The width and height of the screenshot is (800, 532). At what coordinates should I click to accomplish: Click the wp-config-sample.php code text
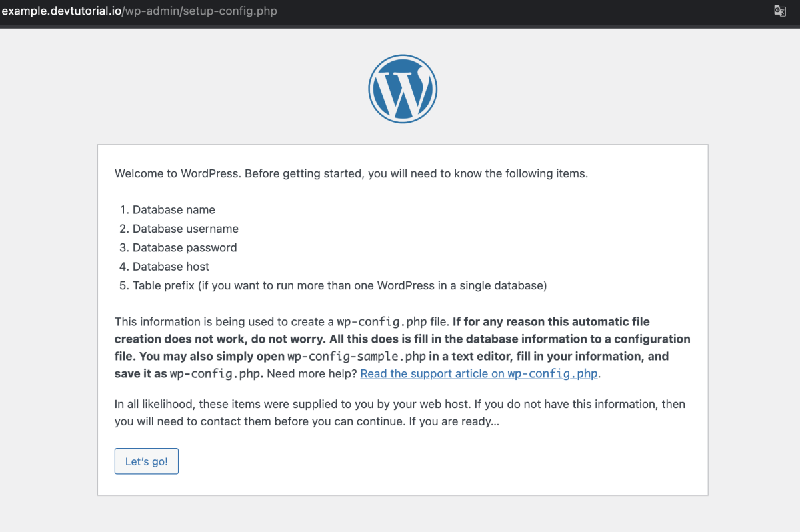pos(356,356)
